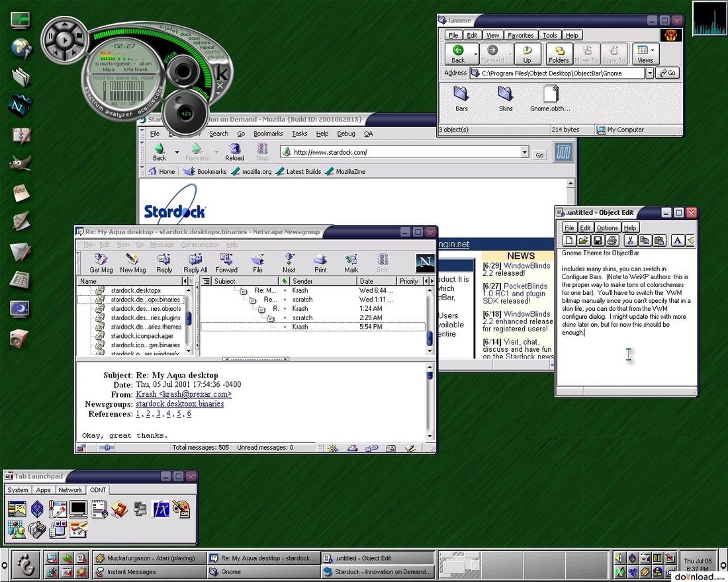This screenshot has height=582, width=728.
Task: Click Open file icon in Object Edit
Action: (x=583, y=240)
